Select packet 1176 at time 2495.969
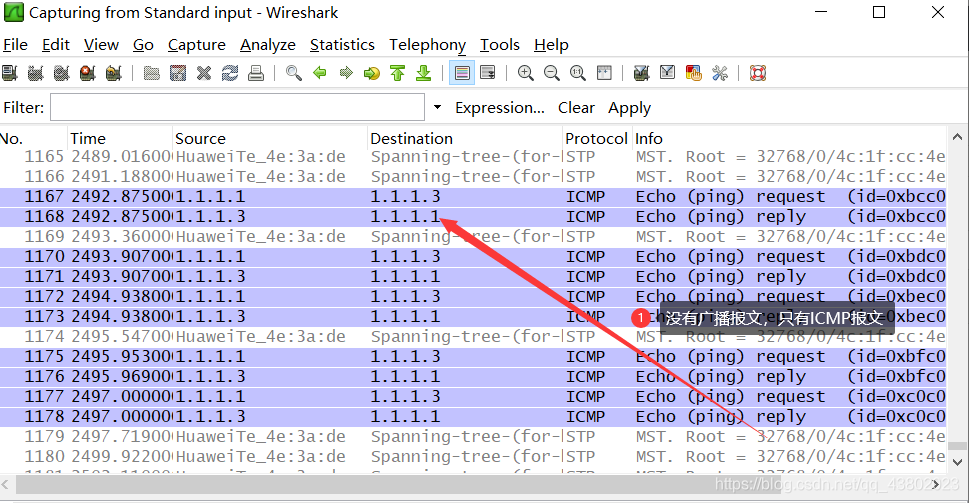Image resolution: width=969 pixels, height=503 pixels. (473, 376)
